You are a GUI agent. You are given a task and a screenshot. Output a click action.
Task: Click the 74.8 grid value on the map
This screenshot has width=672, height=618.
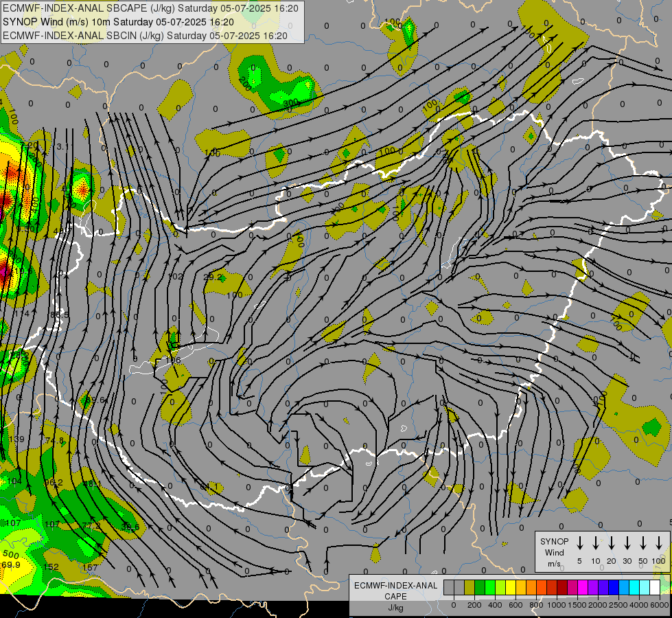(x=54, y=440)
